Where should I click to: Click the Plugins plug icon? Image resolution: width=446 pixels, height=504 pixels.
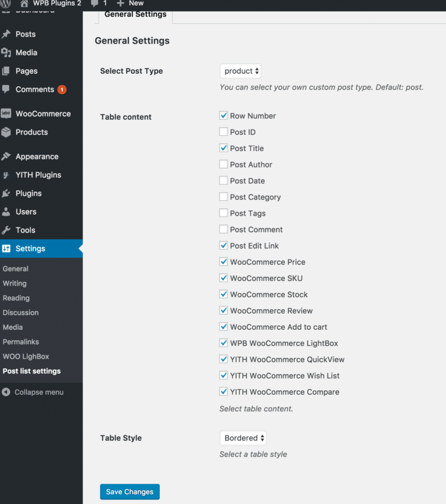[x=6, y=193]
